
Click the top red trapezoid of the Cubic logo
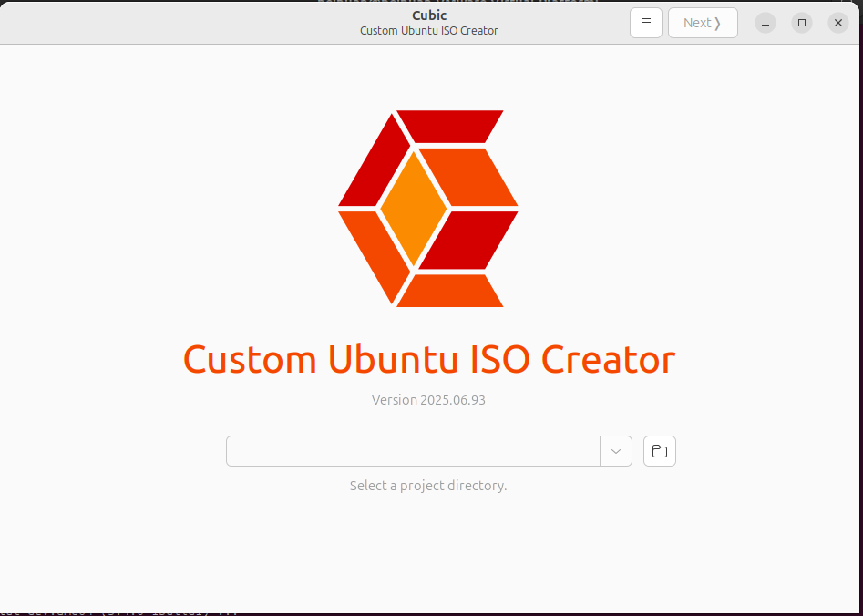448,126
